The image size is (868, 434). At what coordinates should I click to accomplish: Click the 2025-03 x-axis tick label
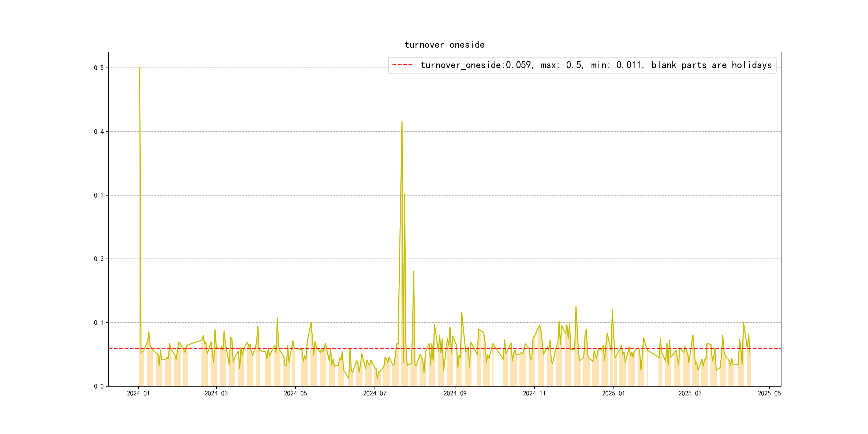690,394
